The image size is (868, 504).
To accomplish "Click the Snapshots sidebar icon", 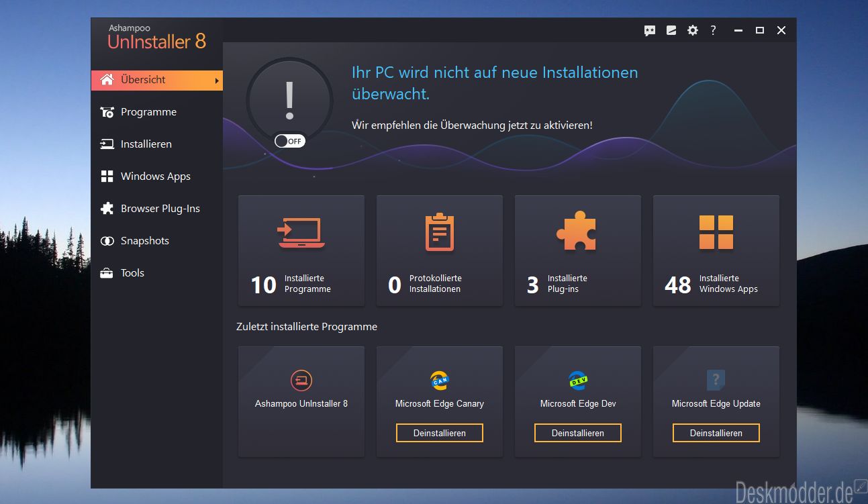I will (x=107, y=241).
